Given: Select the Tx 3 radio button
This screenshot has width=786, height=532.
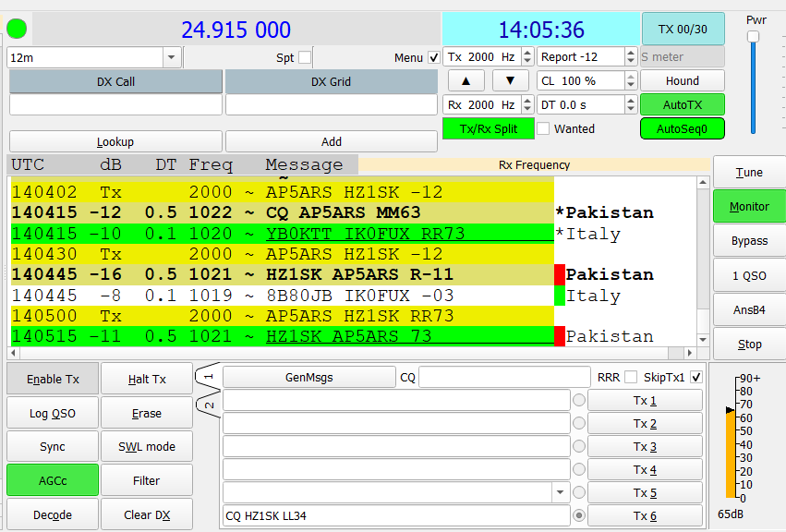Looking at the screenshot, I should pos(579,446).
